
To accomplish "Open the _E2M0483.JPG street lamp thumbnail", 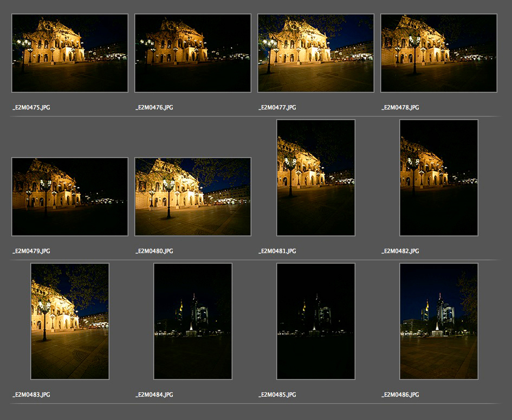I will pyautogui.click(x=70, y=321).
